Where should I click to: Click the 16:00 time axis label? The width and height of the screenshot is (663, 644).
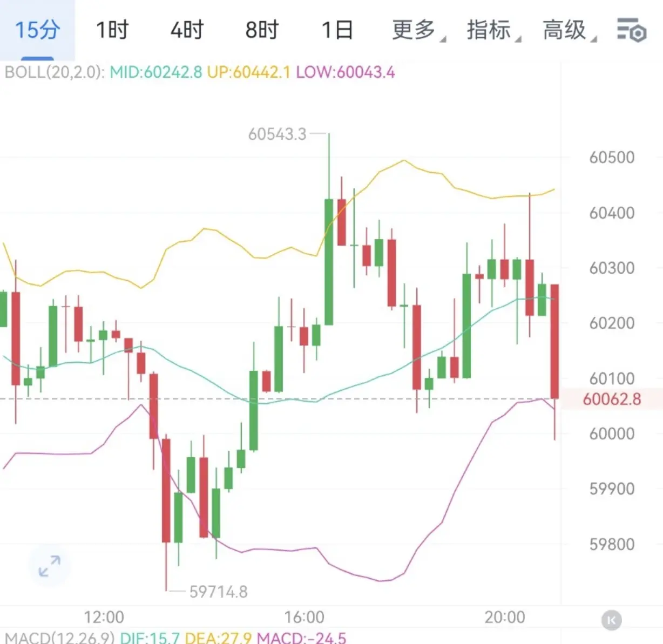305,617
